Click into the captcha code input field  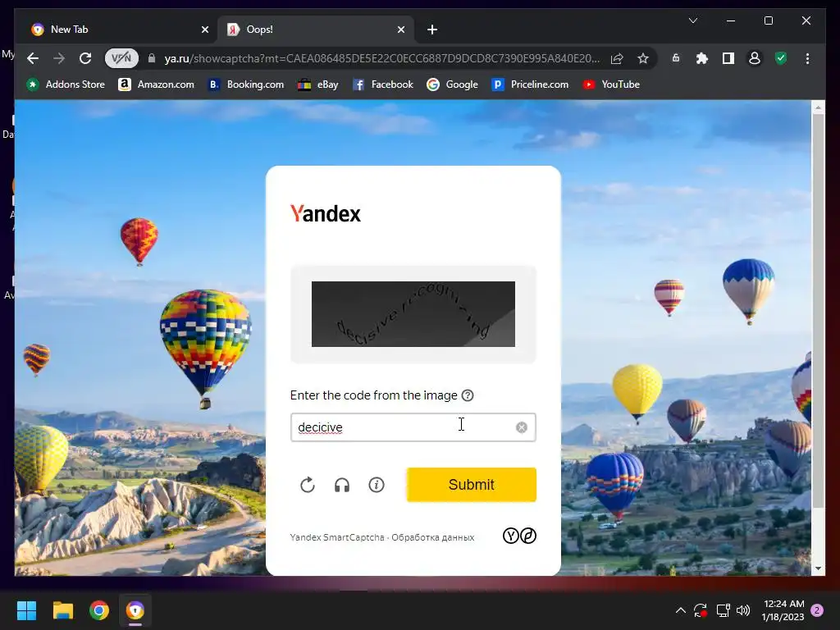coord(413,427)
